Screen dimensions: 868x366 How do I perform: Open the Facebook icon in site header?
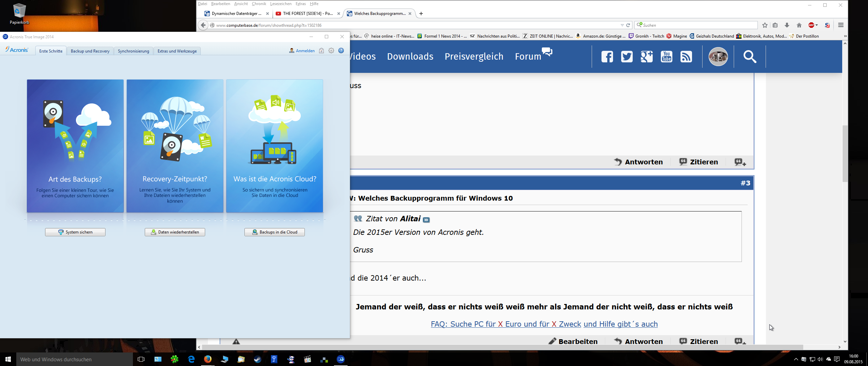tap(607, 57)
